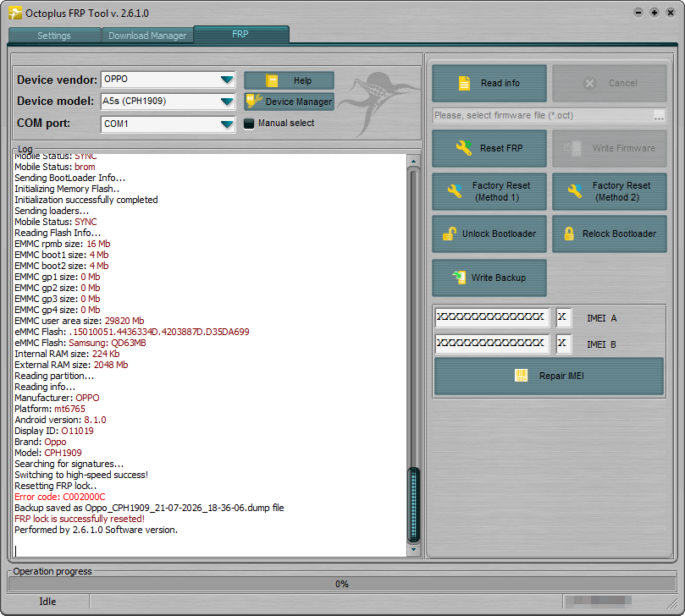Toggle the Manual select checkbox
The image size is (685, 616).
(x=249, y=124)
